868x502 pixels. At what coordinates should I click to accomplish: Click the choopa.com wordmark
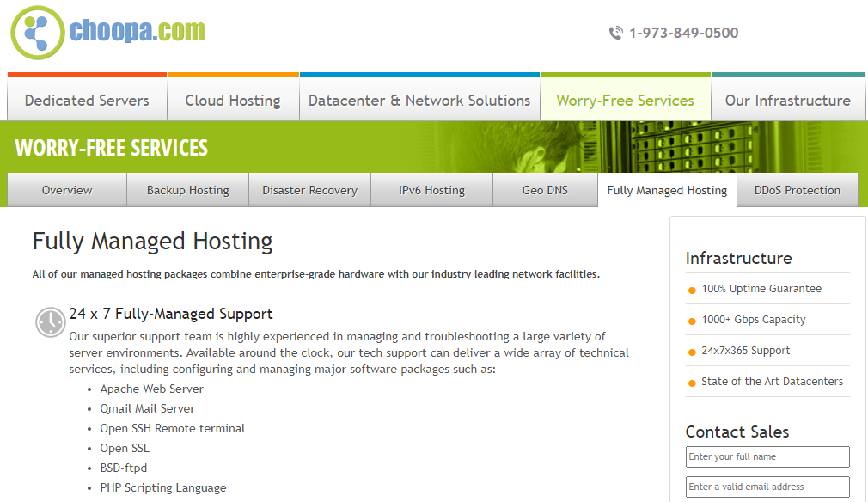137,30
